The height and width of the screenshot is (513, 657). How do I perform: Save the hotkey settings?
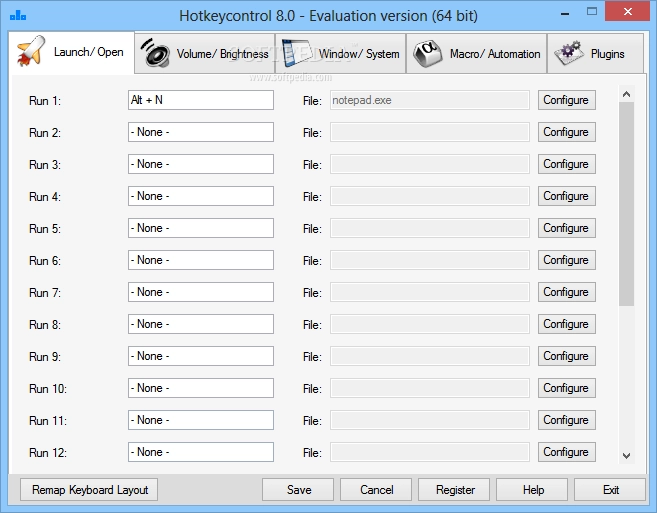298,490
